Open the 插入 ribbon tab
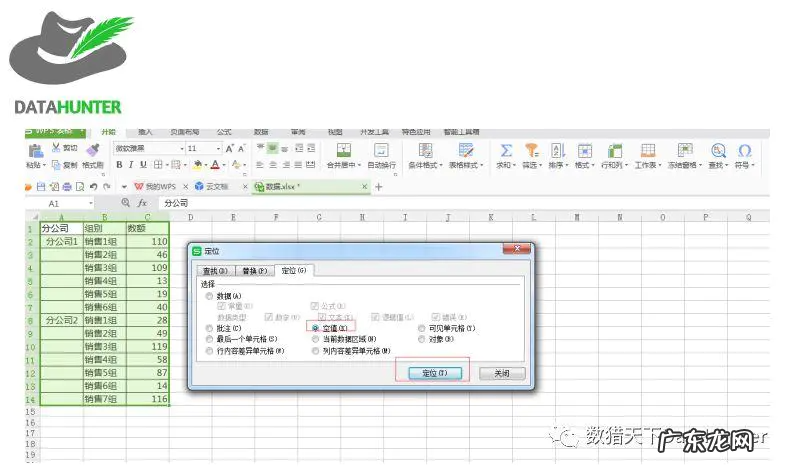The image size is (792, 470). click(x=145, y=132)
